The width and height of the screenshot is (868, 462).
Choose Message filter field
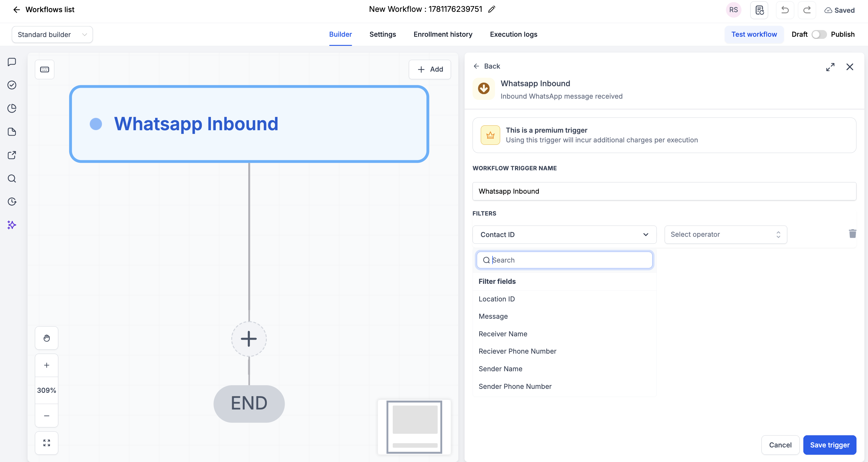tap(565, 316)
